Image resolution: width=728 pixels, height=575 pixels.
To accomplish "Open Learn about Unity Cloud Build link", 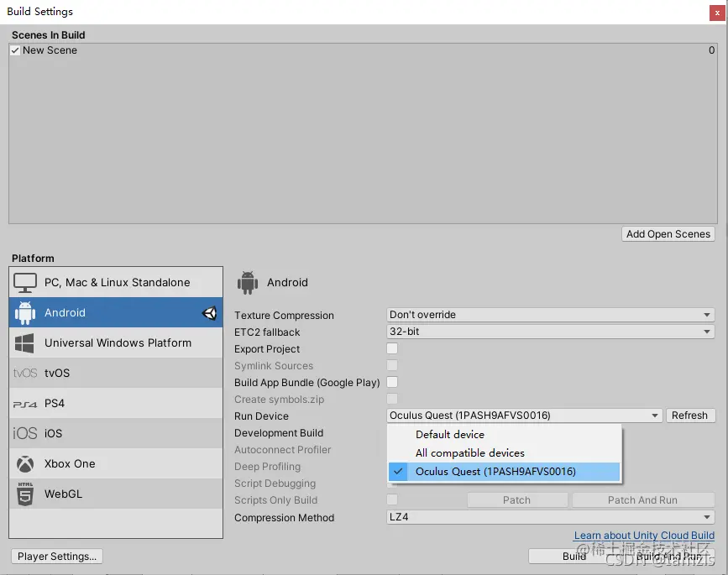I will 644,535.
